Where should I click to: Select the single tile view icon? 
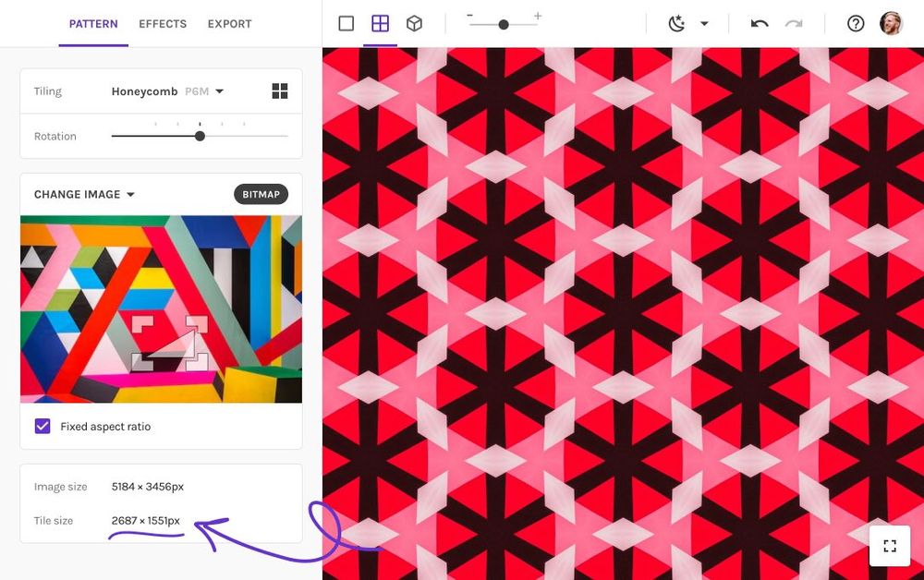click(346, 23)
